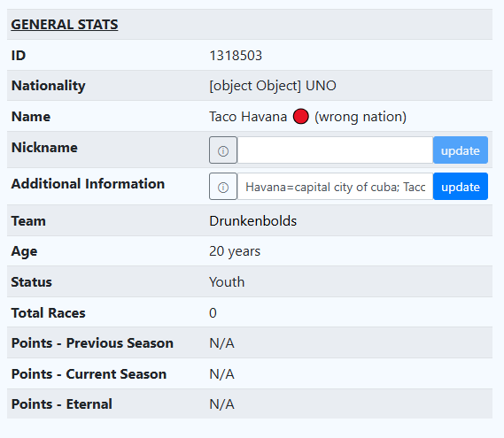Click the Additional Information info icon
The height and width of the screenshot is (438, 504).
tap(223, 187)
